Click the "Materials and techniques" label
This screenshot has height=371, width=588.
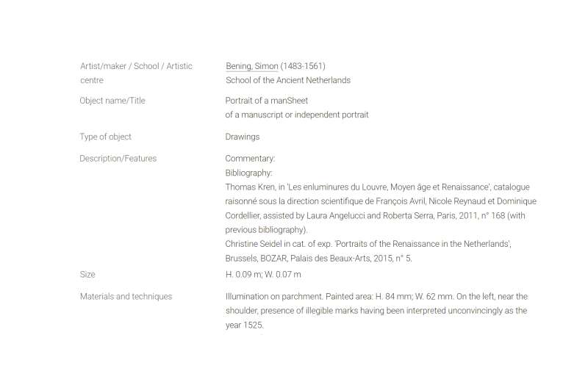(x=126, y=297)
